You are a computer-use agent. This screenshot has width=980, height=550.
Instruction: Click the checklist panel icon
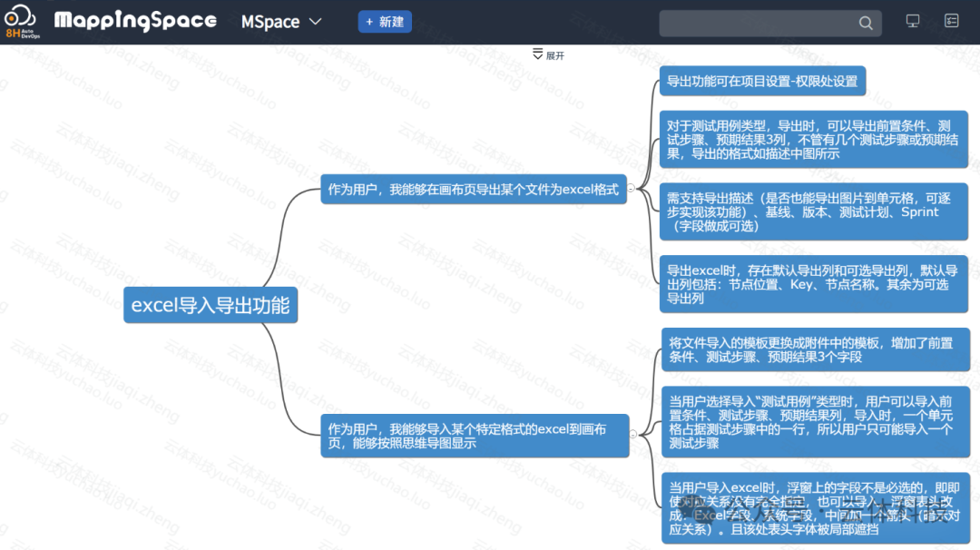951,21
